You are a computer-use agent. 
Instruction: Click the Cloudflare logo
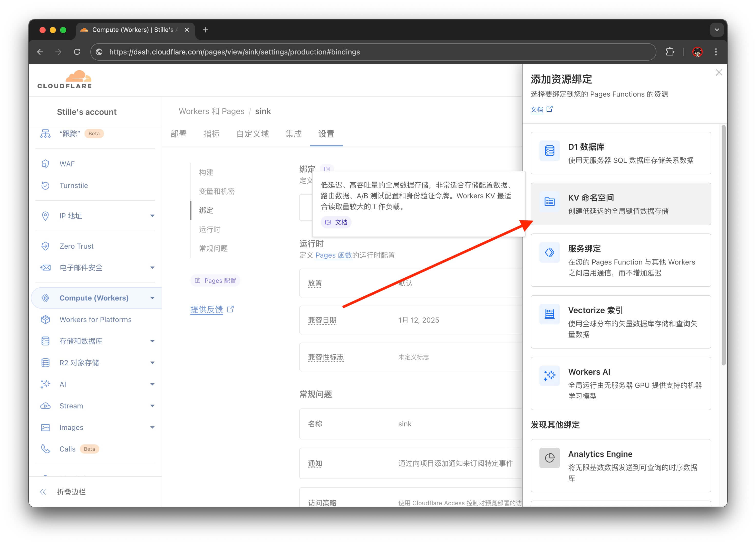[x=65, y=79]
